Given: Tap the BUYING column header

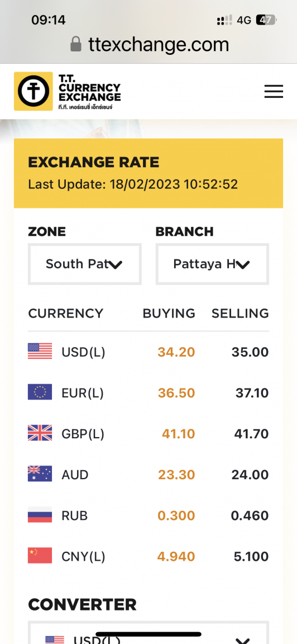Looking at the screenshot, I should [x=169, y=314].
